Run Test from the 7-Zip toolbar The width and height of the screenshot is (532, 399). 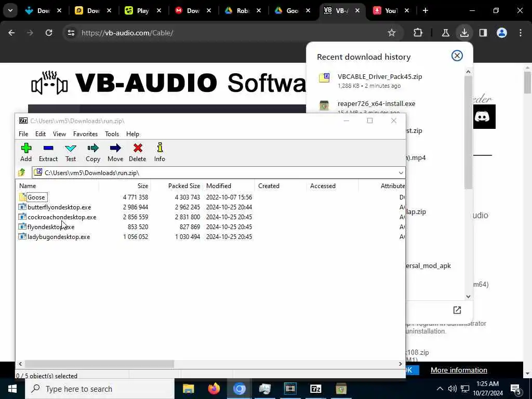(71, 152)
